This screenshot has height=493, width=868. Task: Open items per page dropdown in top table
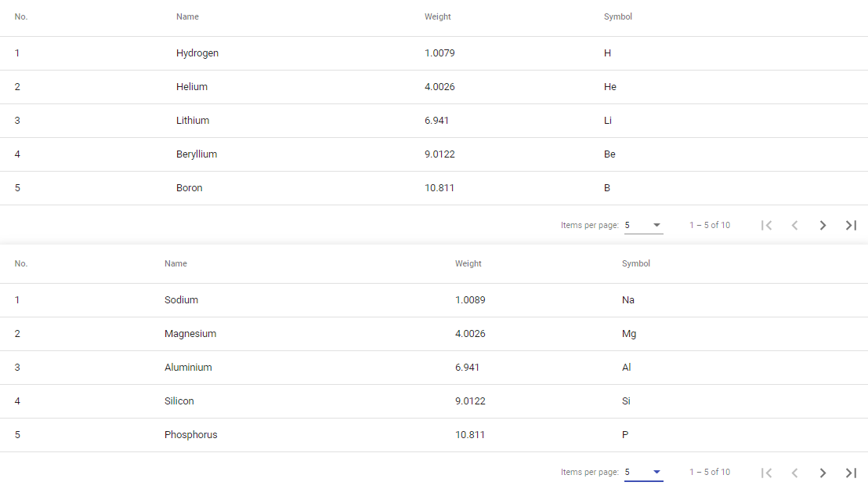[x=643, y=225]
